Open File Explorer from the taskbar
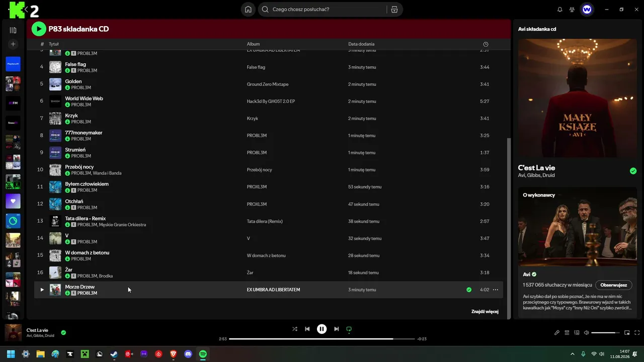Viewport: 644px width, 362px height. (x=40, y=354)
